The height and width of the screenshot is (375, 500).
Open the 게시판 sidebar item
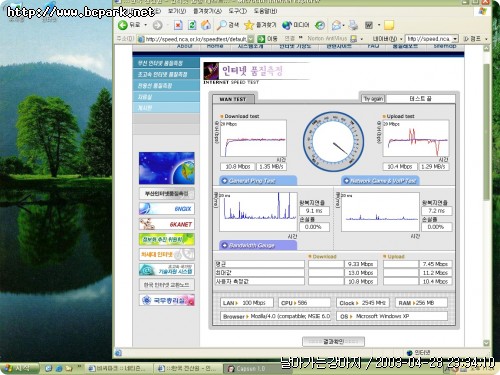click(166, 108)
